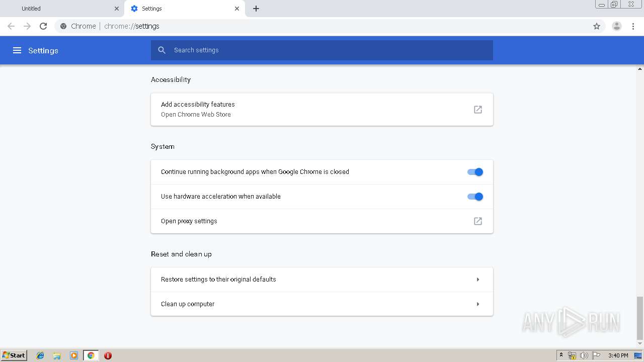Click scrollbar down arrow

click(640, 344)
